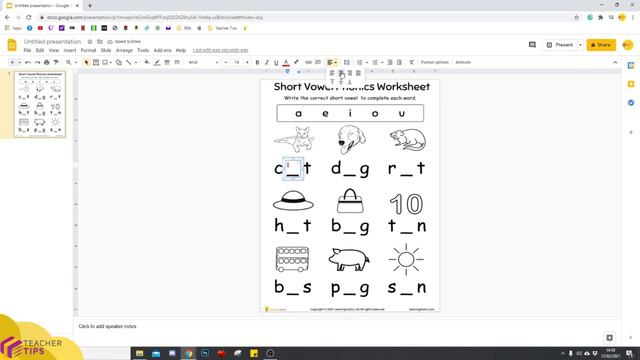The image size is (640, 360).
Task: Select justify align in the popup
Action: (x=358, y=73)
